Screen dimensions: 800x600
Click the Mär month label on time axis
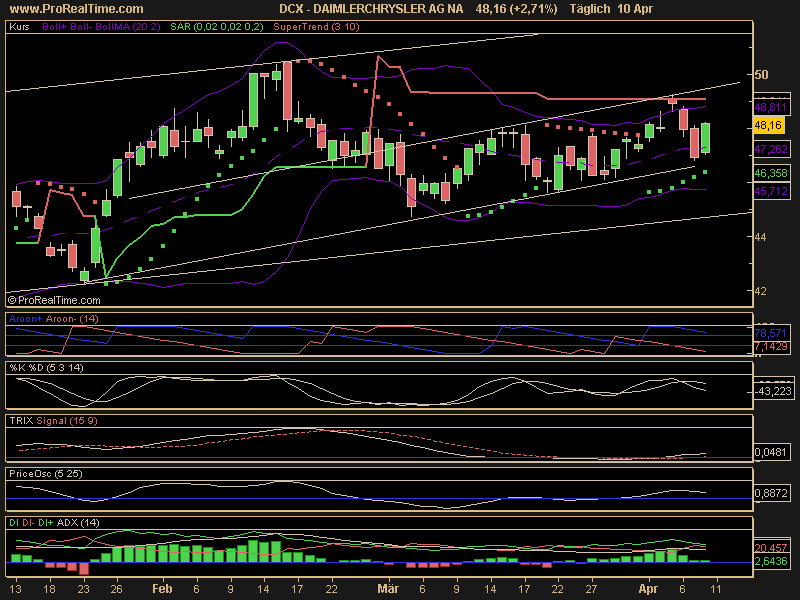388,589
